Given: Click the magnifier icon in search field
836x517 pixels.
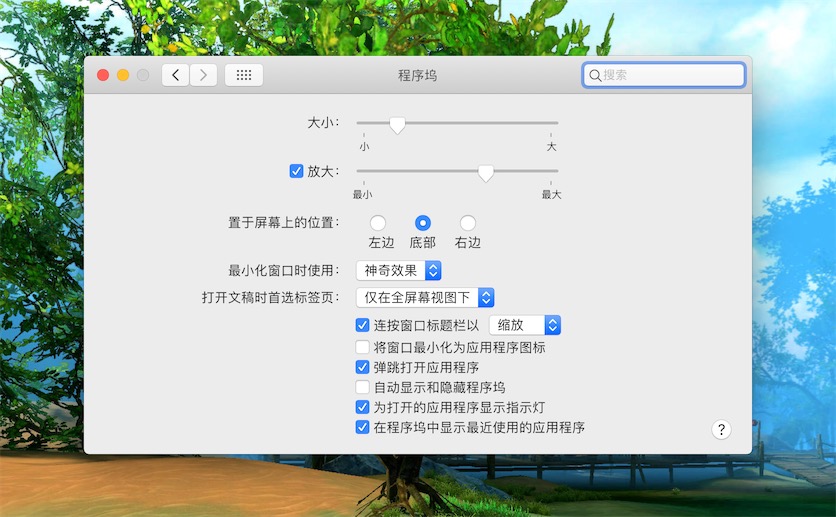Looking at the screenshot, I should coord(595,75).
